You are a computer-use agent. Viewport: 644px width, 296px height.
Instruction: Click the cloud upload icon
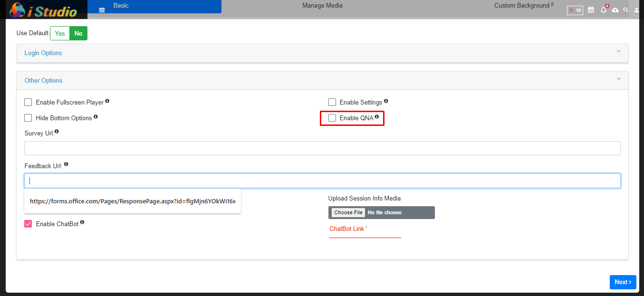coord(615,10)
